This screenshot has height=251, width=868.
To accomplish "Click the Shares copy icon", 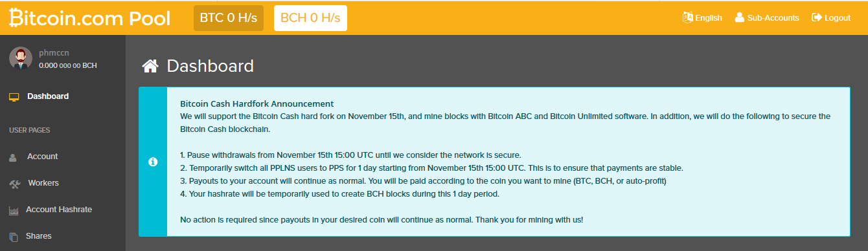I will tap(14, 237).
